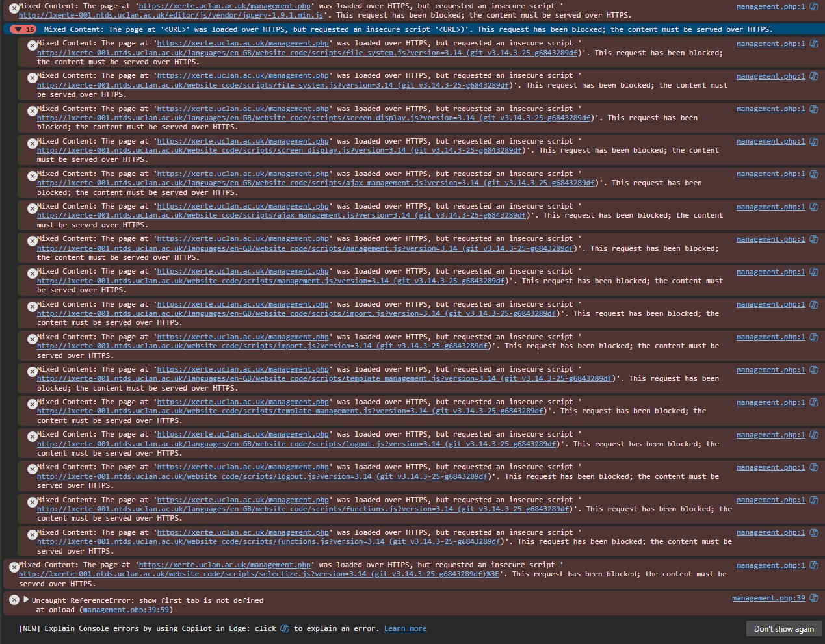
Task: Click Copilot icon for selectize.js error
Action: pos(813,565)
